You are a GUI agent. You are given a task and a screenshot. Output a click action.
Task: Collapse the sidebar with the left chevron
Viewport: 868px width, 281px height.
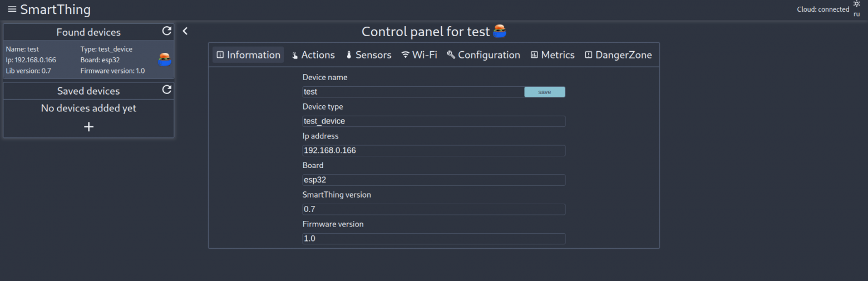click(185, 31)
